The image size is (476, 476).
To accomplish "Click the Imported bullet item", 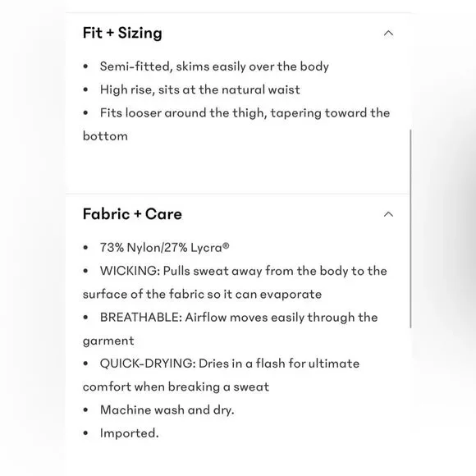I will 130,433.
